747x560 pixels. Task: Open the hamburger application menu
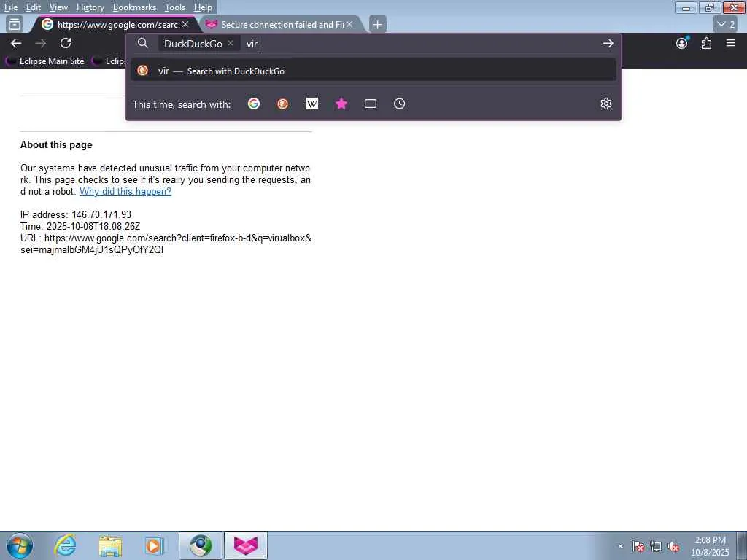[x=731, y=43]
